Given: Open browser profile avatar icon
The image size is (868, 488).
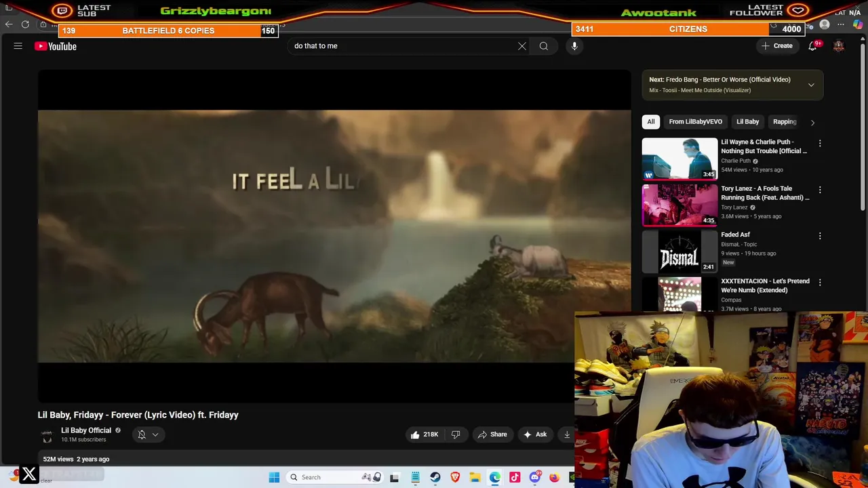Looking at the screenshot, I should click(825, 24).
